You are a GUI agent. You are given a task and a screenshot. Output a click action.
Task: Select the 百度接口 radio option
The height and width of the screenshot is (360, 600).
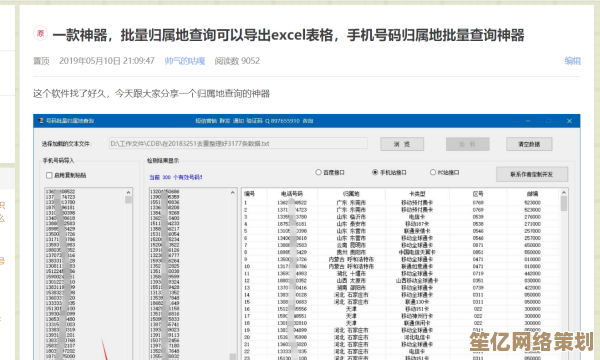coord(318,173)
